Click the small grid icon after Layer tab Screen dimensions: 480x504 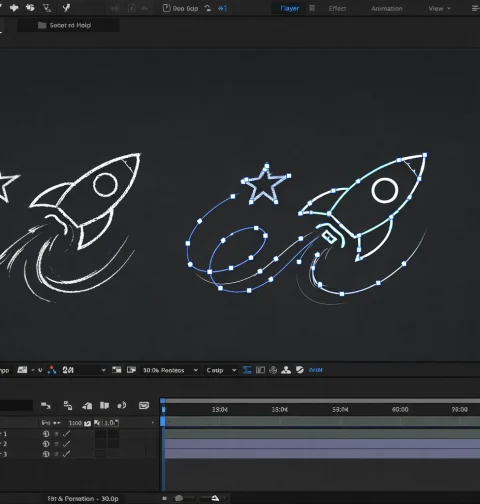(x=312, y=8)
